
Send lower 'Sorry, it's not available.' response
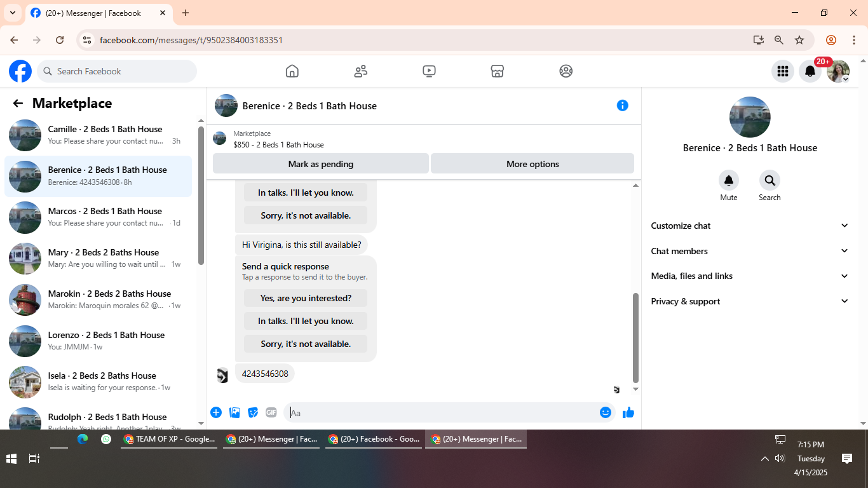point(306,344)
